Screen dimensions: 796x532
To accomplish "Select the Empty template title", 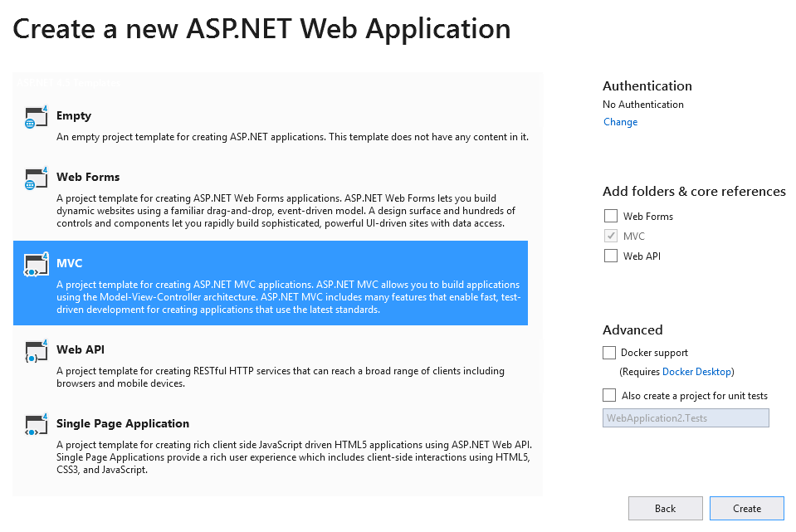I will tap(74, 116).
